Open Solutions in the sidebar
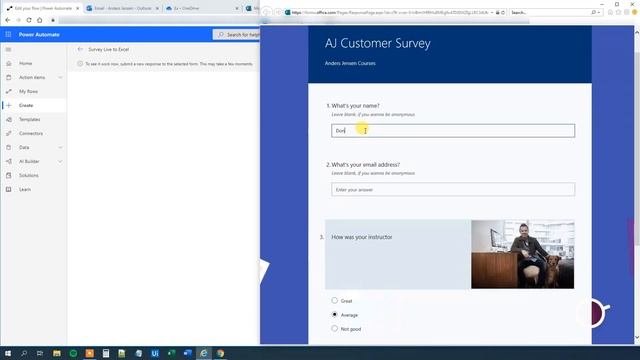640x360 pixels. click(x=29, y=176)
